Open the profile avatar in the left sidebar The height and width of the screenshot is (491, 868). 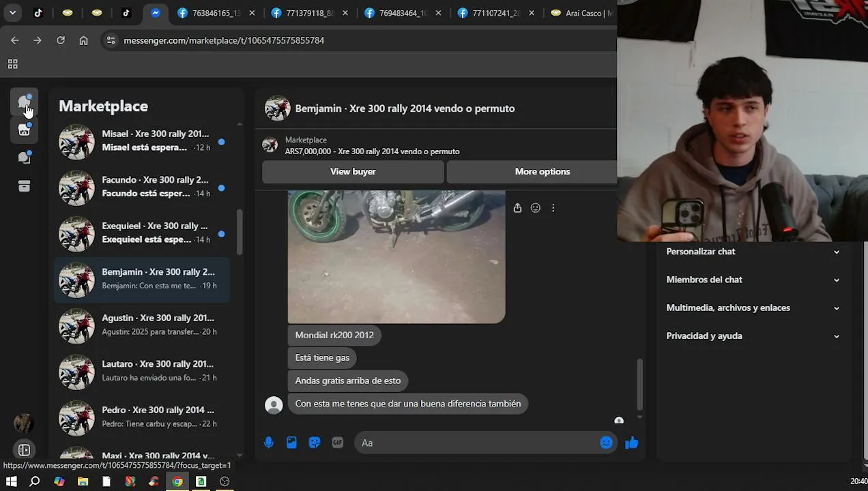[24, 423]
